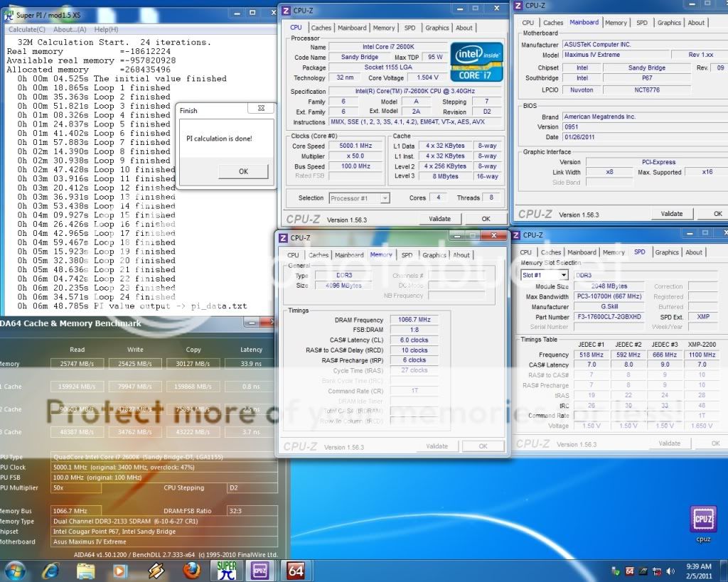Viewport: 728px width, 582px height.
Task: Click OK in the Finish dialog
Action: (x=243, y=171)
